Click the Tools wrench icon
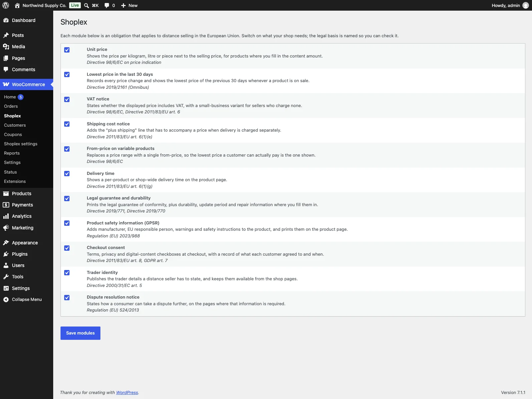Image resolution: width=532 pixels, height=399 pixels. (x=6, y=277)
